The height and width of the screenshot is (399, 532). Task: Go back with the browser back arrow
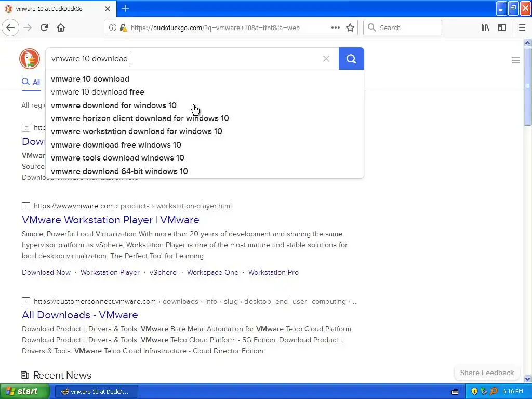[x=10, y=28]
